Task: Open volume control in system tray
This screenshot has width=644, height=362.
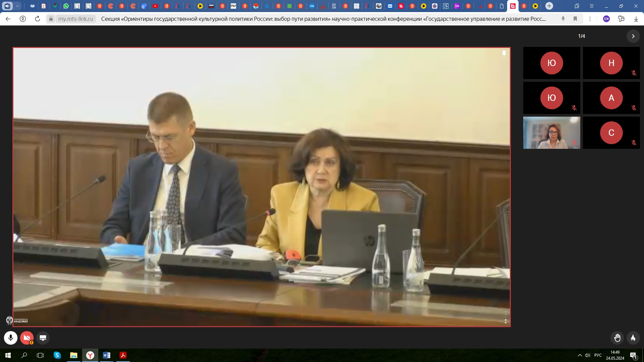Action: pyautogui.click(x=588, y=355)
